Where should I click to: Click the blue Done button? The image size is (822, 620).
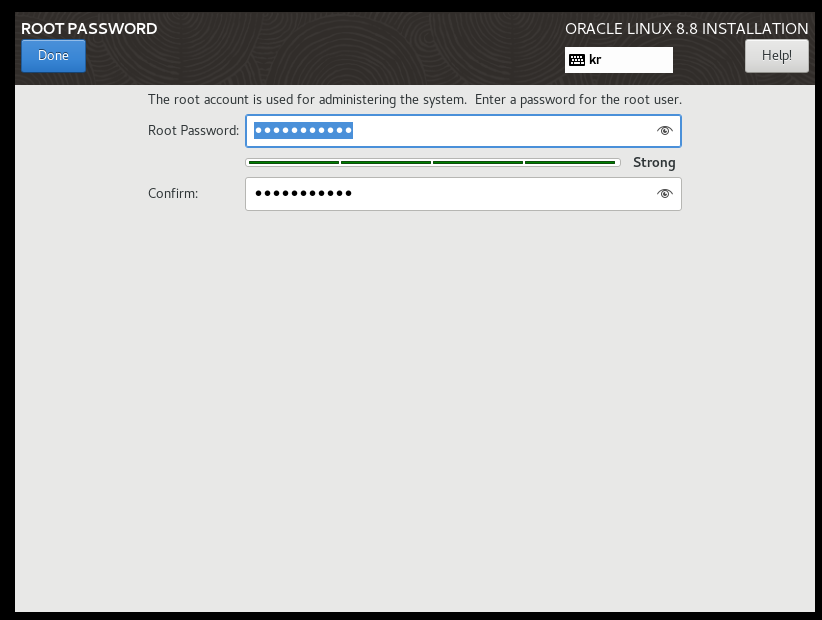tap(53, 56)
